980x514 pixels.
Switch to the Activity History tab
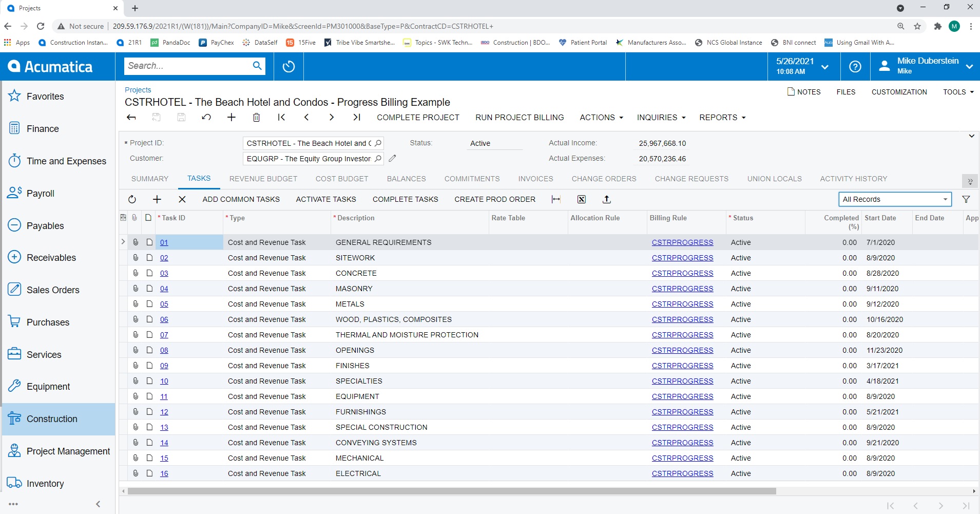point(853,179)
